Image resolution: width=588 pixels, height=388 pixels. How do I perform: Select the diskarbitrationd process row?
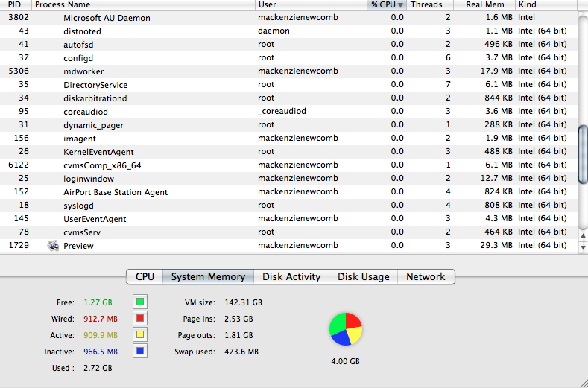[x=288, y=98]
